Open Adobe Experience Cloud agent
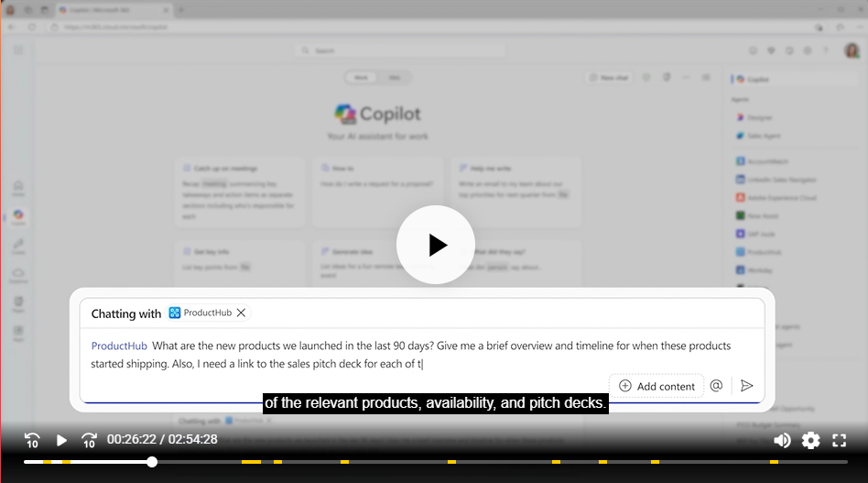 point(776,198)
